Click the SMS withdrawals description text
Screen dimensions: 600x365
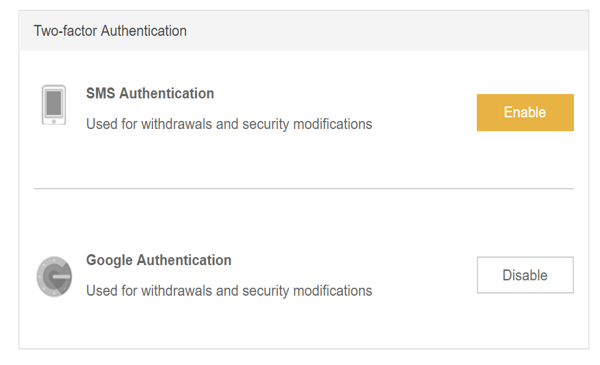229,124
